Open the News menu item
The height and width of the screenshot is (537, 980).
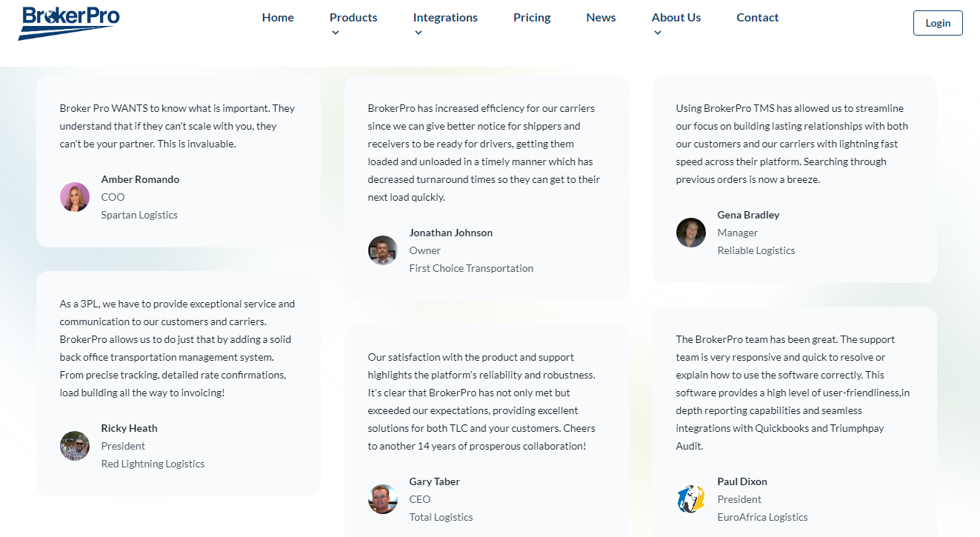[601, 18]
